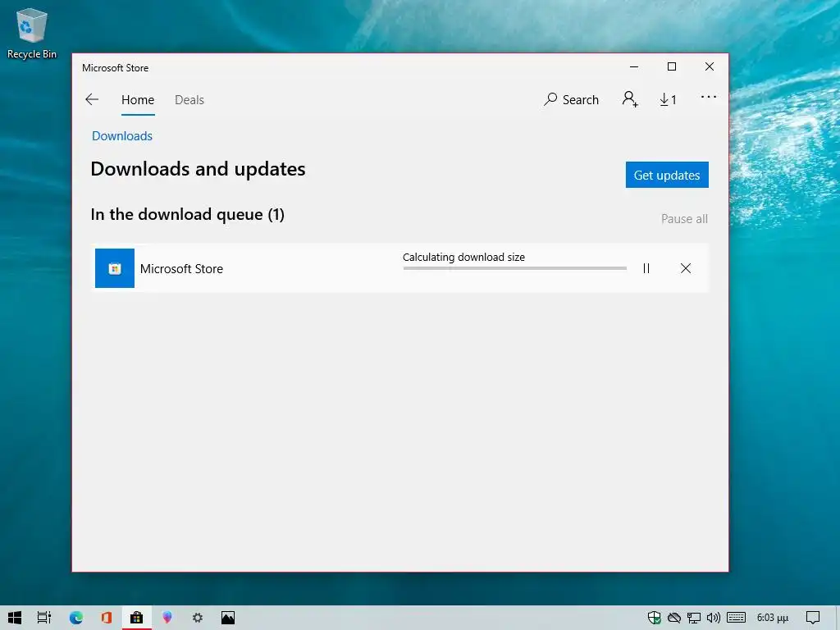840x630 pixels.
Task: Open the Recycle Bin desktop icon
Action: (x=32, y=33)
